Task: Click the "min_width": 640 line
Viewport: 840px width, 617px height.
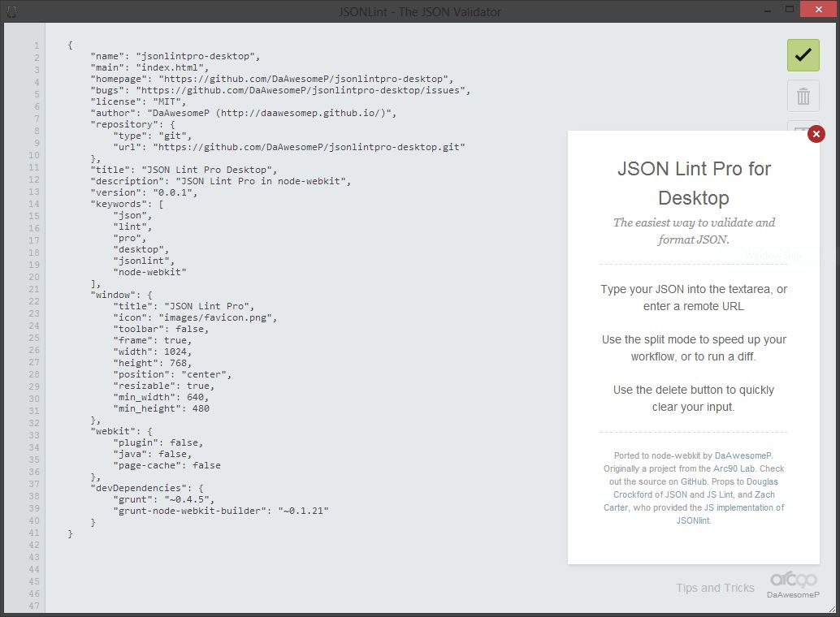Action: click(161, 398)
